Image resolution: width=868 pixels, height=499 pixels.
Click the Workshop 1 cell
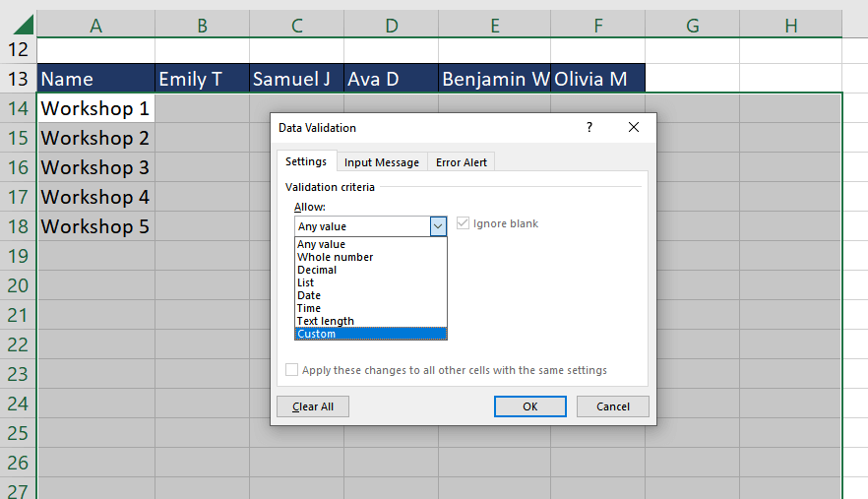(95, 108)
